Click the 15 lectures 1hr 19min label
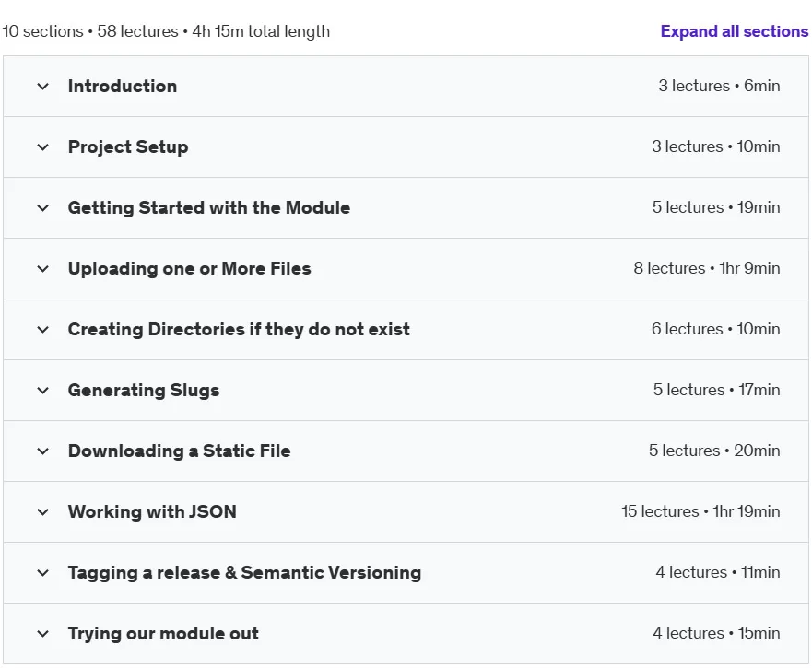Screen dimensions: 812x668 point(700,511)
